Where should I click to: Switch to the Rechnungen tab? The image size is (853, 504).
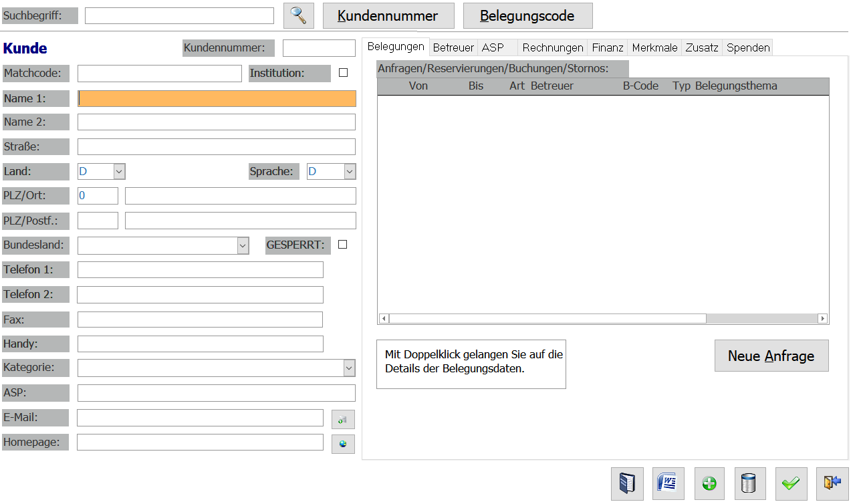tap(552, 47)
